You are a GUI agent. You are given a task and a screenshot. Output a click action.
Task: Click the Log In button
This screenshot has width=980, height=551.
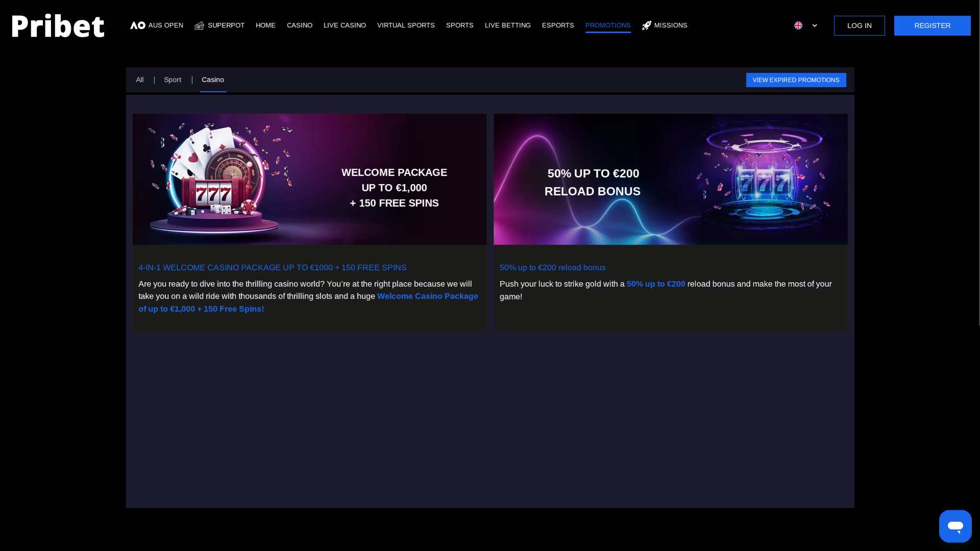pos(859,25)
